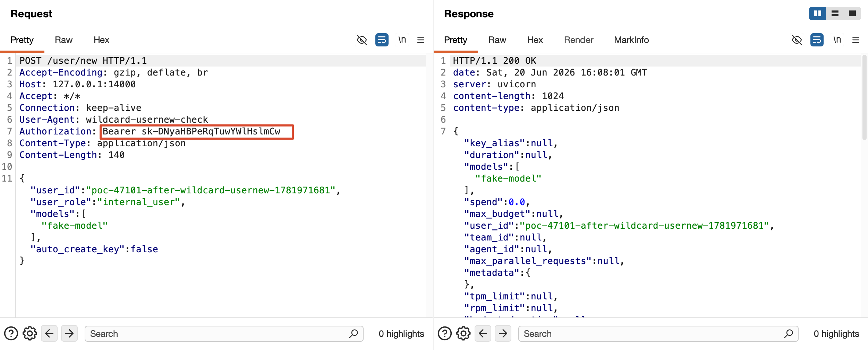
Task: Open MarkInfo tab in Response
Action: pos(631,40)
